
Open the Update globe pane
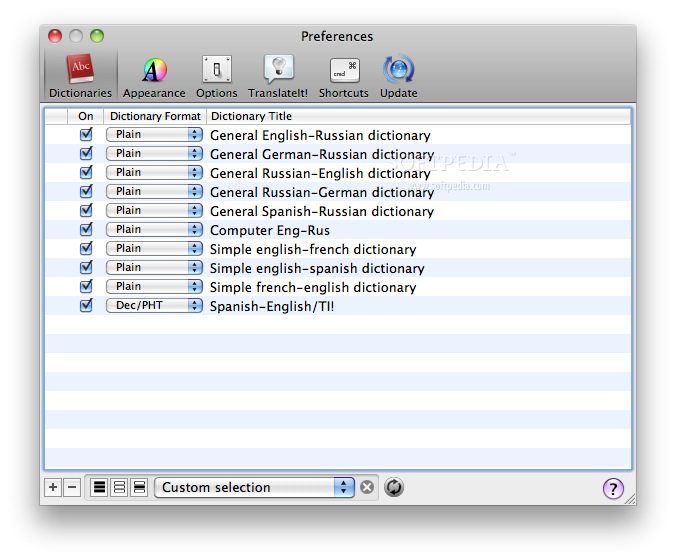click(398, 78)
